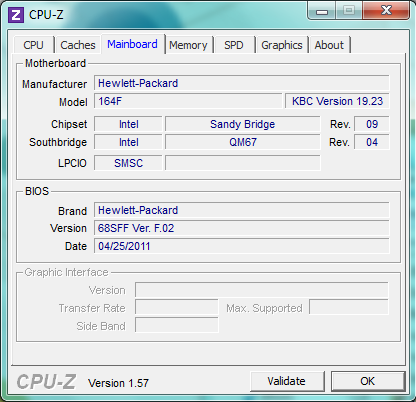Select the Mainboard tab

[132, 44]
